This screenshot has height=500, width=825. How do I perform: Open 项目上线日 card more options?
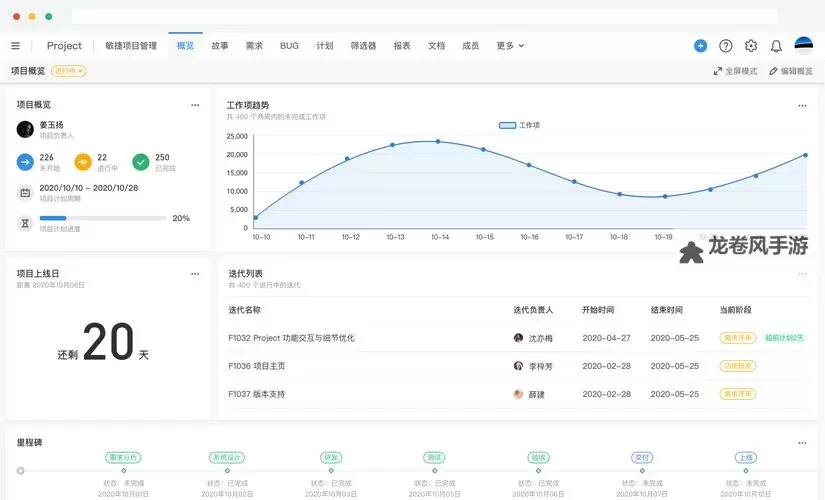coord(195,274)
